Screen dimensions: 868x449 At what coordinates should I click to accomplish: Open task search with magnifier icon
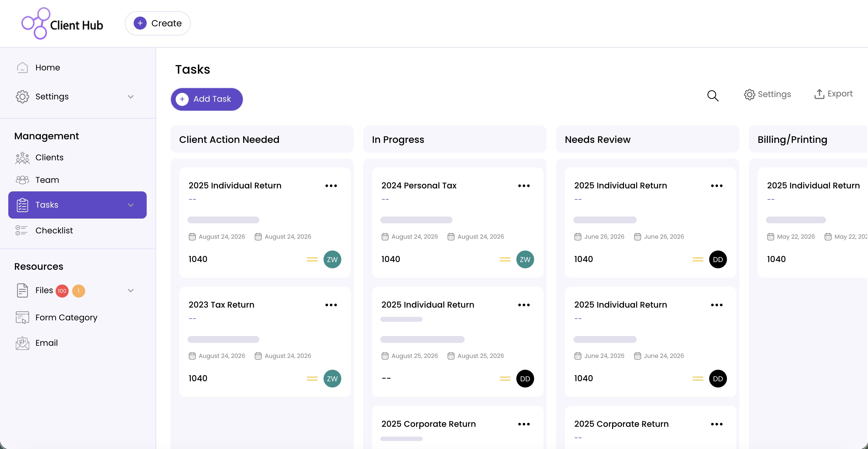[713, 96]
